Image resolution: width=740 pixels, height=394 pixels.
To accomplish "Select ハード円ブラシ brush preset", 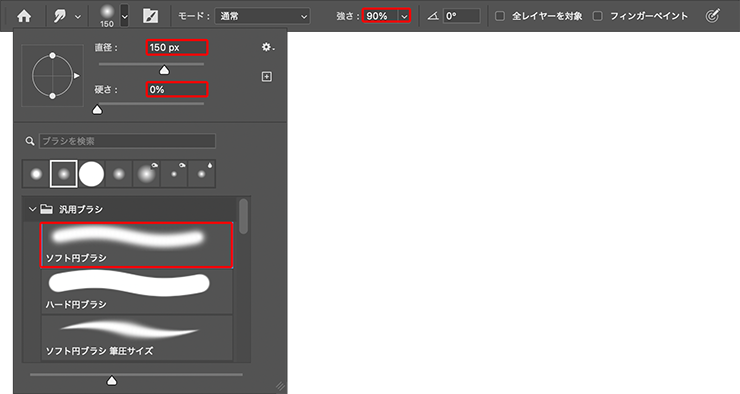I will tap(137, 291).
